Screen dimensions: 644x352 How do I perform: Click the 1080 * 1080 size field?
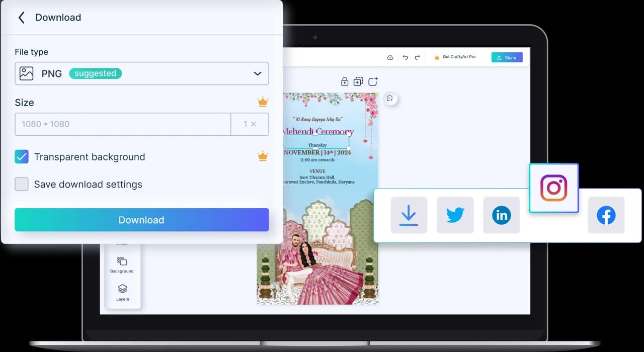[x=123, y=124]
